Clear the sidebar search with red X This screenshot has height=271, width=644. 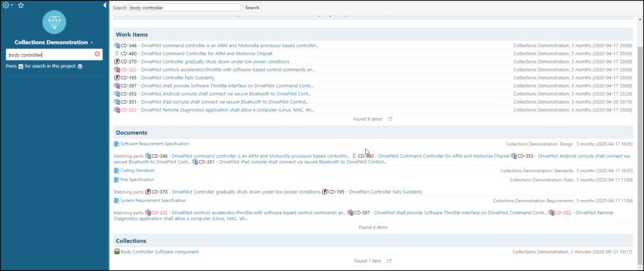[x=97, y=54]
